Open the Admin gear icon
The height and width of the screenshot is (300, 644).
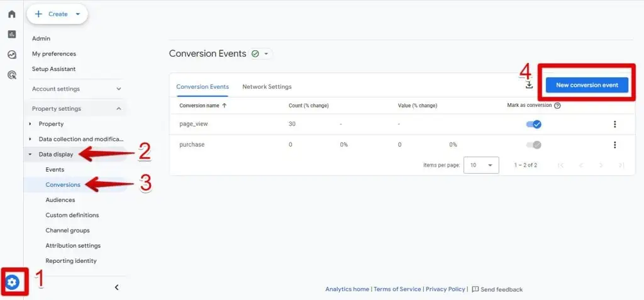tap(13, 282)
